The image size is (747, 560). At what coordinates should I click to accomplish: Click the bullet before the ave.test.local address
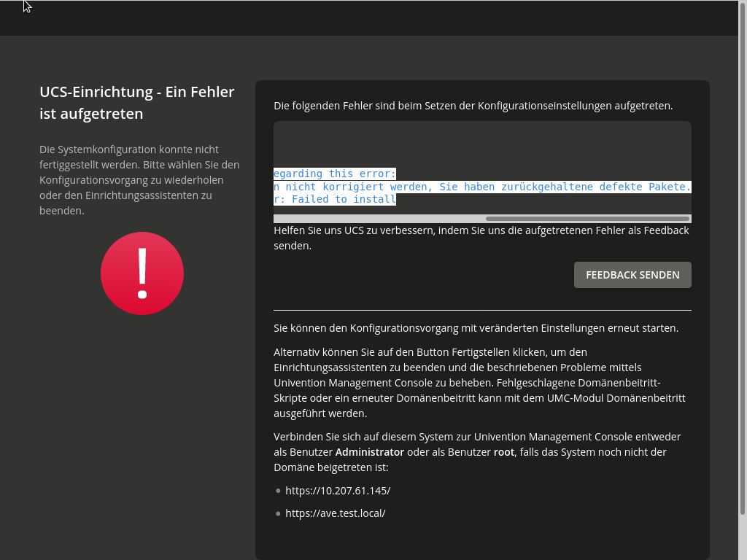[x=278, y=513]
